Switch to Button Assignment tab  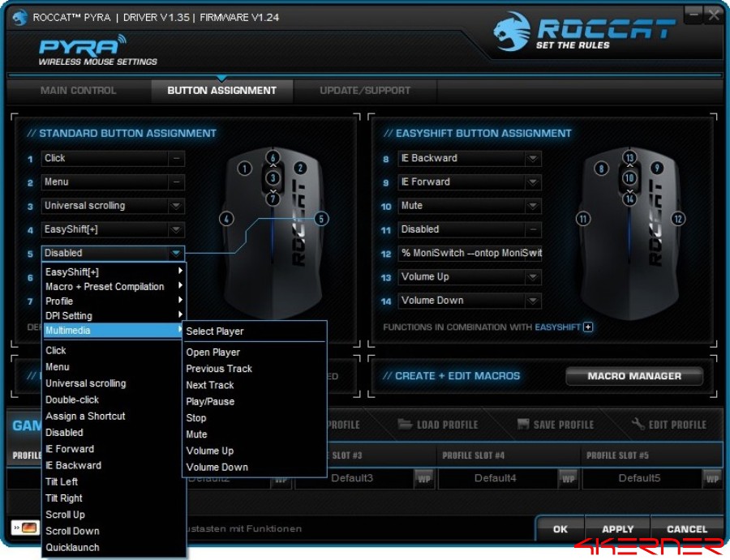(x=222, y=90)
